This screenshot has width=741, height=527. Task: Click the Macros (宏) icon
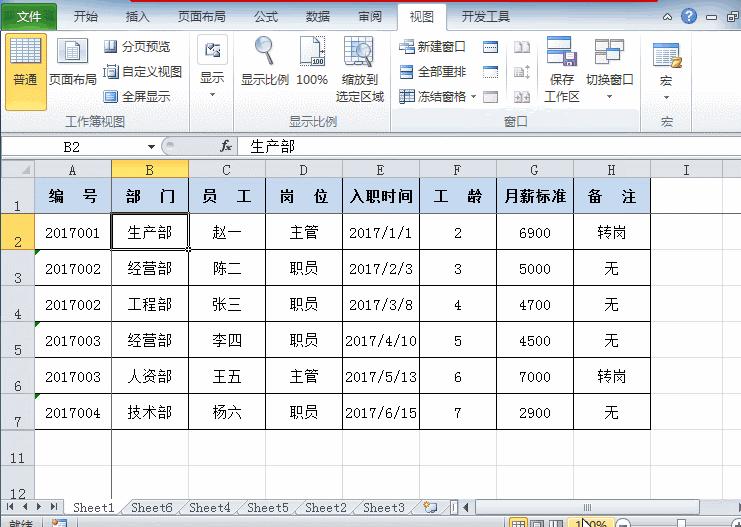[x=667, y=55]
